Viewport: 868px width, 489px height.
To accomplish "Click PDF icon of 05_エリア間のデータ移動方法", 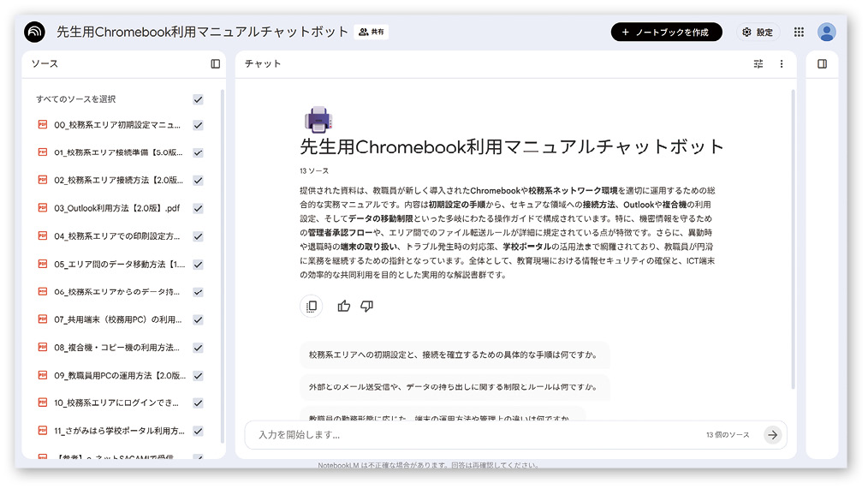I will pyautogui.click(x=43, y=264).
